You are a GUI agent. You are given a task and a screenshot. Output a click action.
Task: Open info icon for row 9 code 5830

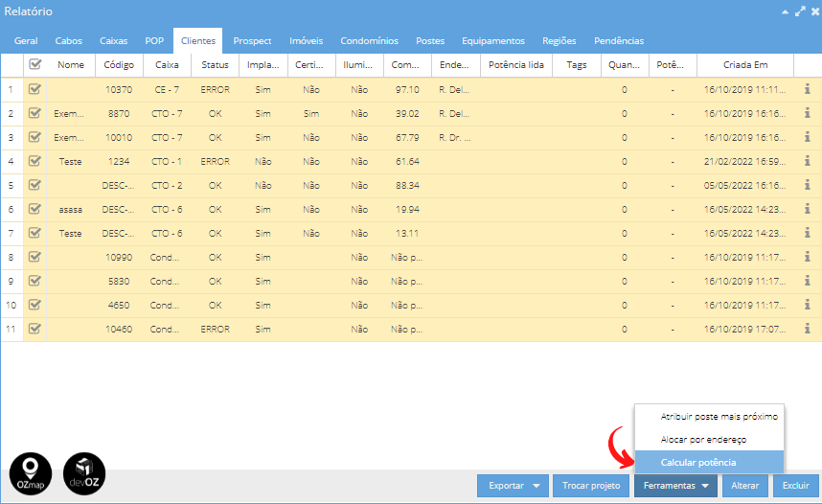[808, 281]
